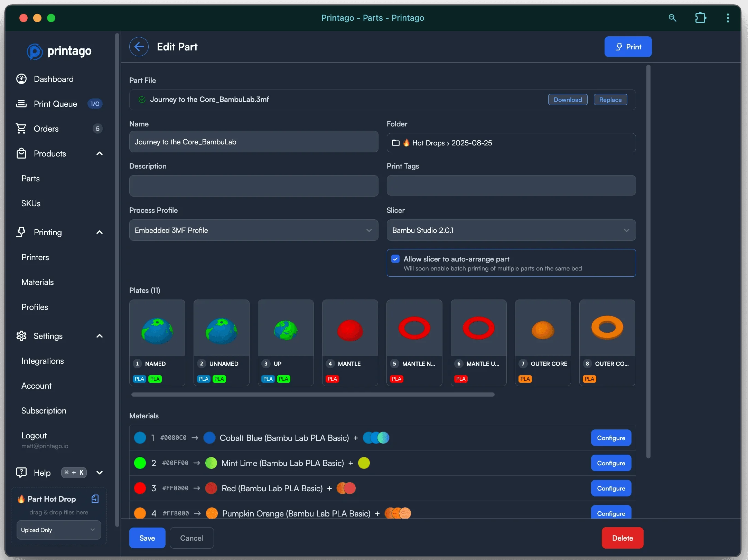The width and height of the screenshot is (748, 560).
Task: Click the Printing section icon
Action: (x=21, y=232)
